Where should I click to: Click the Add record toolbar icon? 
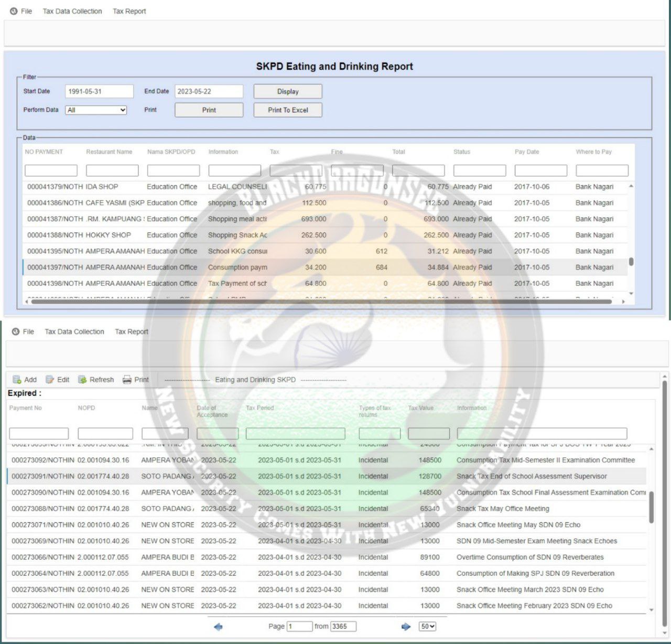(17, 380)
